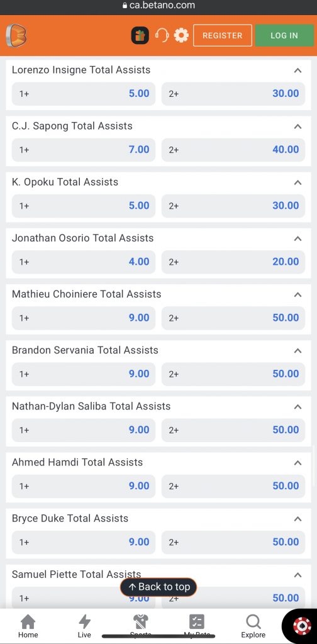
Task: Select Lorenzo Insigne 1+ assists at 5.00
Action: 84,93
